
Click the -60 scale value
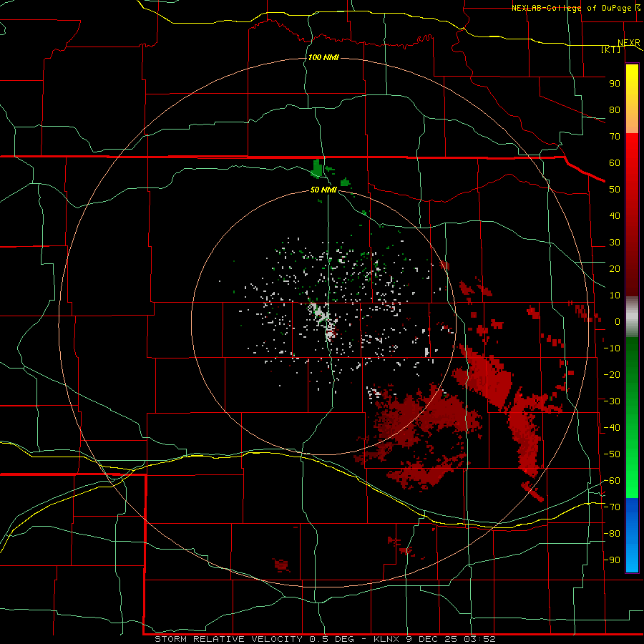[x=612, y=481]
